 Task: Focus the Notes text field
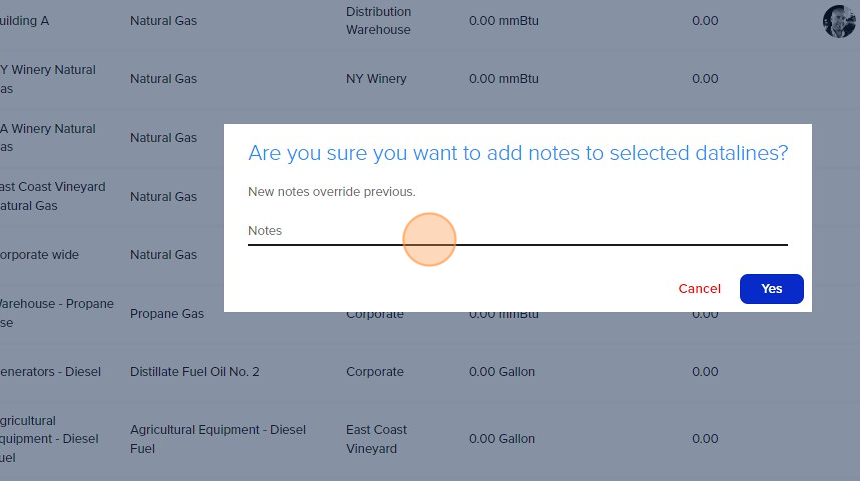518,231
